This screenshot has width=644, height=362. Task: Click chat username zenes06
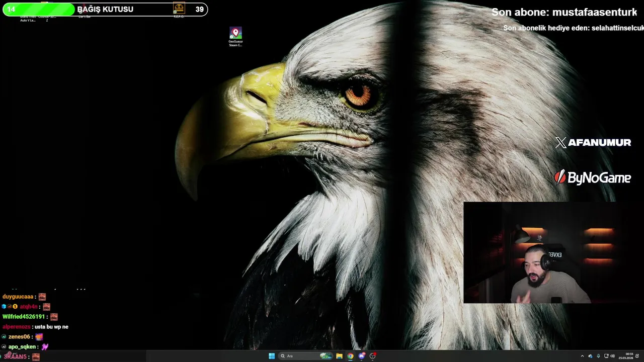click(x=19, y=337)
